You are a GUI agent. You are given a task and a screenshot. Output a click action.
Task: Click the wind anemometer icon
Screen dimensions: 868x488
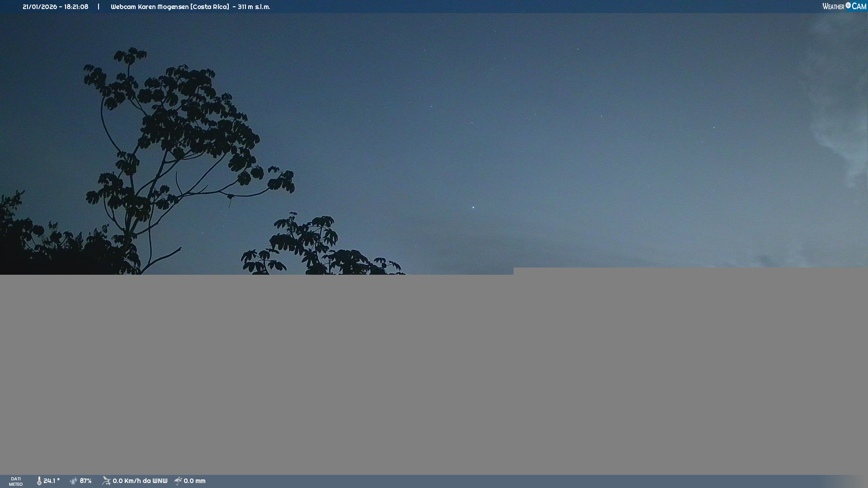pos(106,481)
